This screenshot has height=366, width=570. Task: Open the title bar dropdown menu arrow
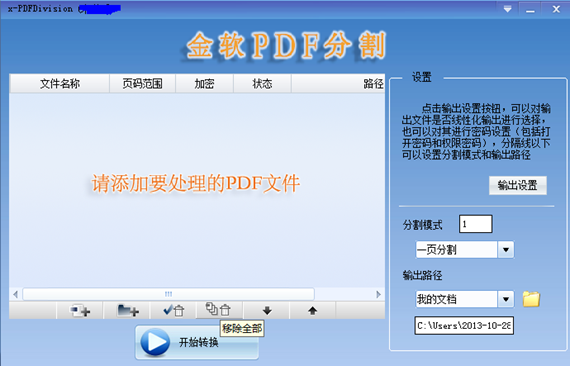(x=507, y=9)
